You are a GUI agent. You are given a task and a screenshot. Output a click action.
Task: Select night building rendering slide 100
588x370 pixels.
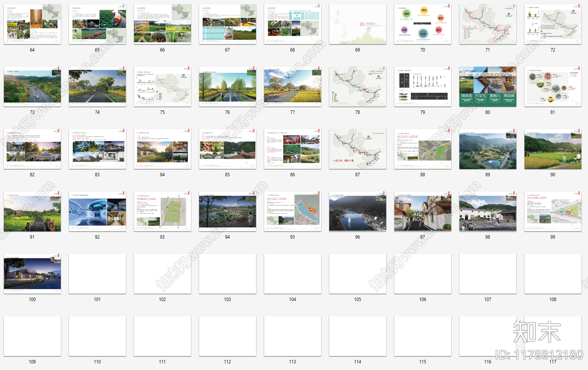point(32,274)
